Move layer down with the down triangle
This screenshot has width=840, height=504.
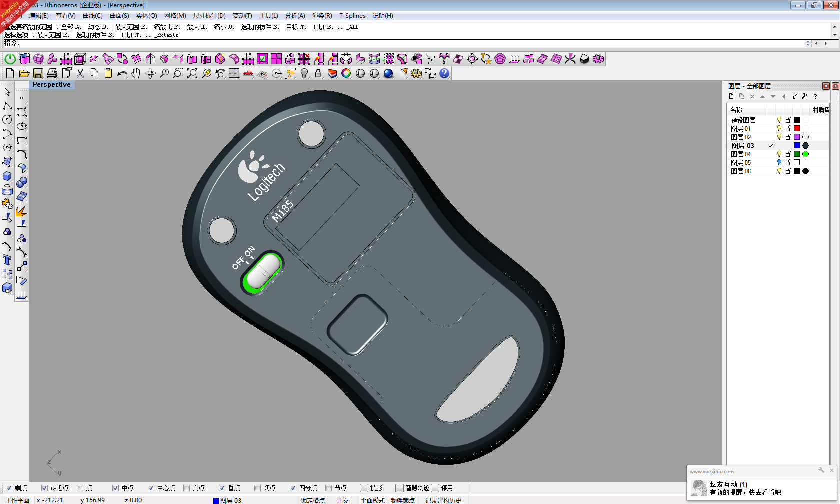773,96
